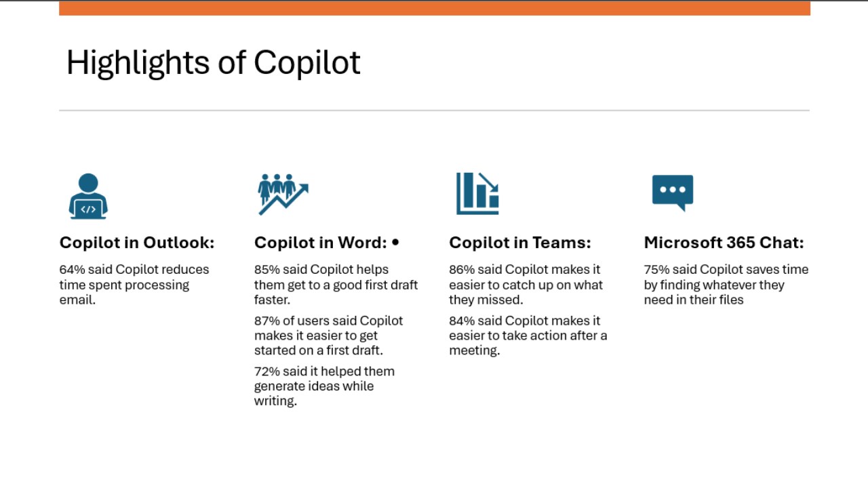Screen dimensions: 868x488
Task: Select the 72% generate ideas paragraph
Action: [324, 386]
